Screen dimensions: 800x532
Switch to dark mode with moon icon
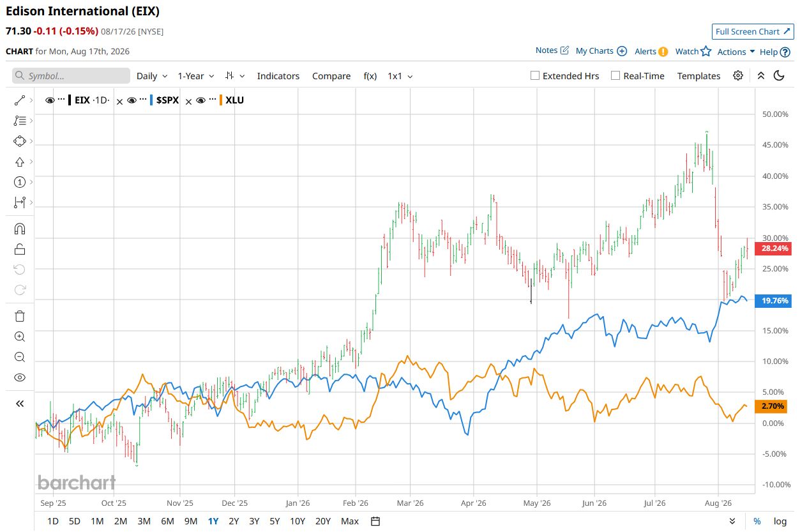click(x=779, y=75)
